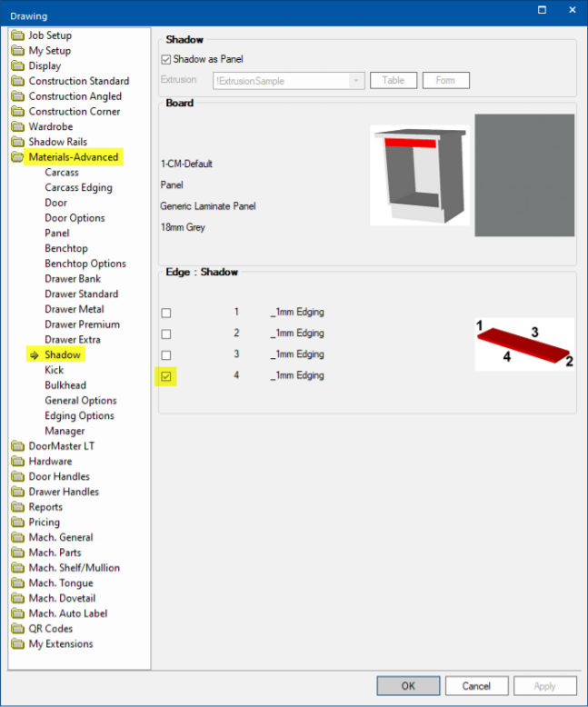The image size is (588, 707).
Task: Click the Door Handles folder icon
Action: click(x=17, y=476)
